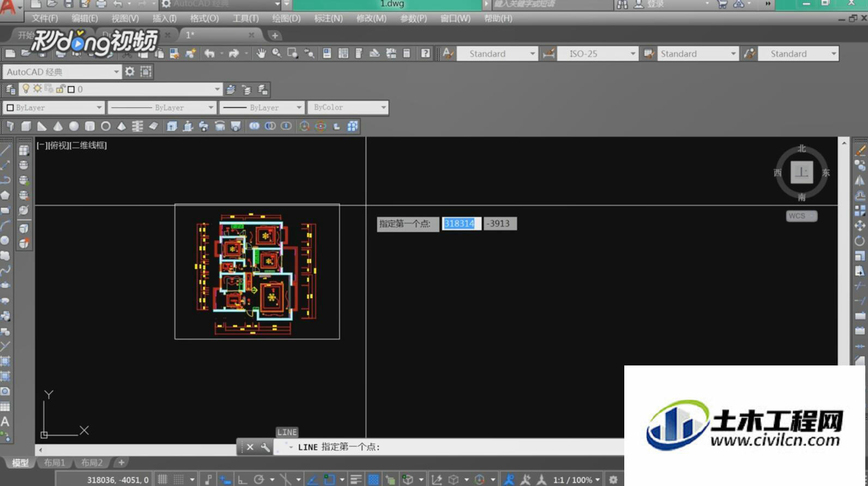Open the AutoCAD 经典 workspace dropdown
This screenshot has height=486, width=868.
pos(62,71)
